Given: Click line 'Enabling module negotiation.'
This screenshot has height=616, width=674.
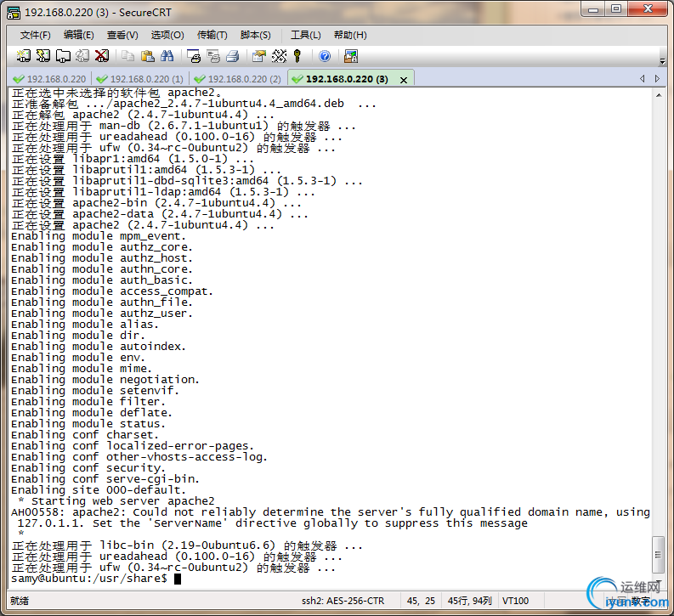Looking at the screenshot, I should point(105,380).
